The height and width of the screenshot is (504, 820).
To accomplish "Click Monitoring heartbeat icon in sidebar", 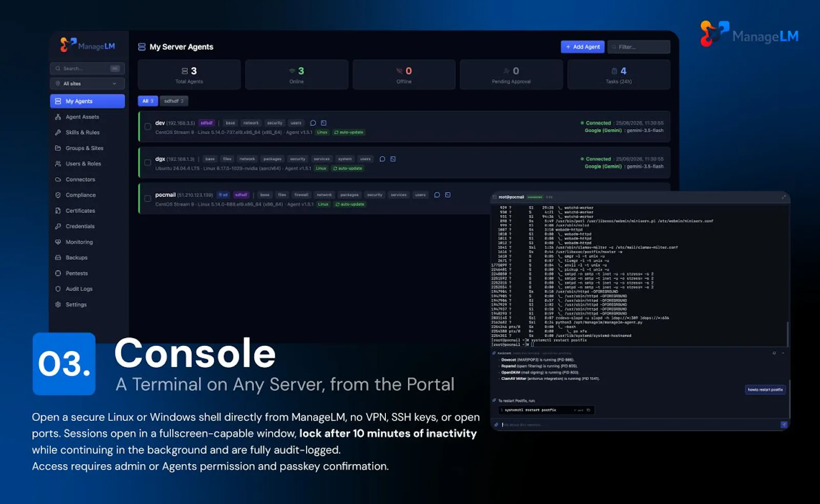I will point(58,242).
